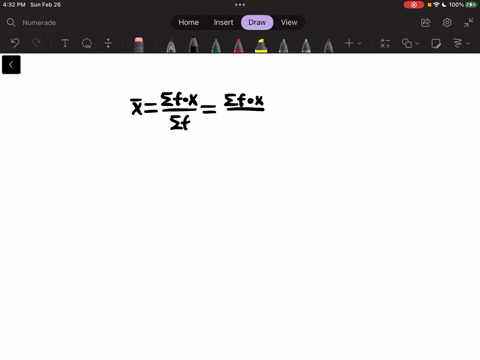Expand the add pen dropdown arrow

click(x=359, y=43)
